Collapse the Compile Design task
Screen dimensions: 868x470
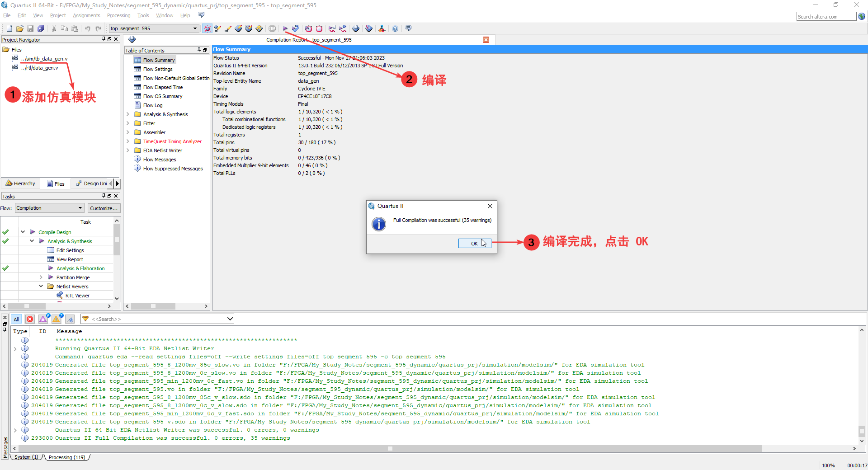click(x=23, y=232)
